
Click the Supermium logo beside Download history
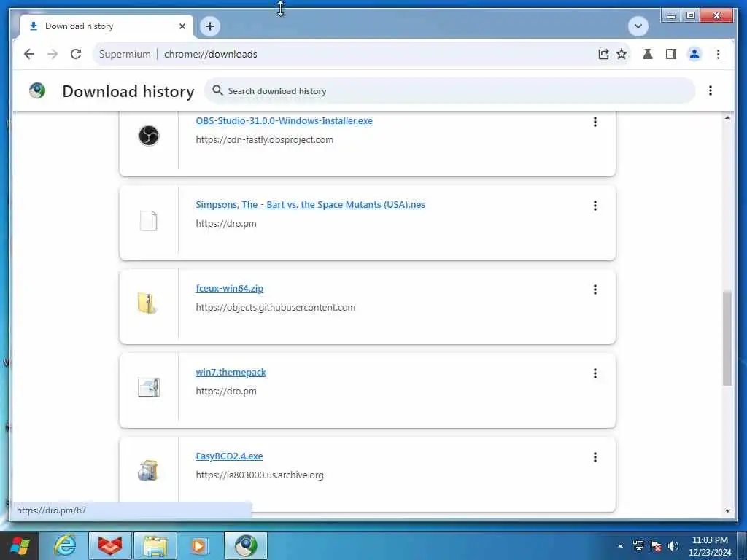(37, 90)
